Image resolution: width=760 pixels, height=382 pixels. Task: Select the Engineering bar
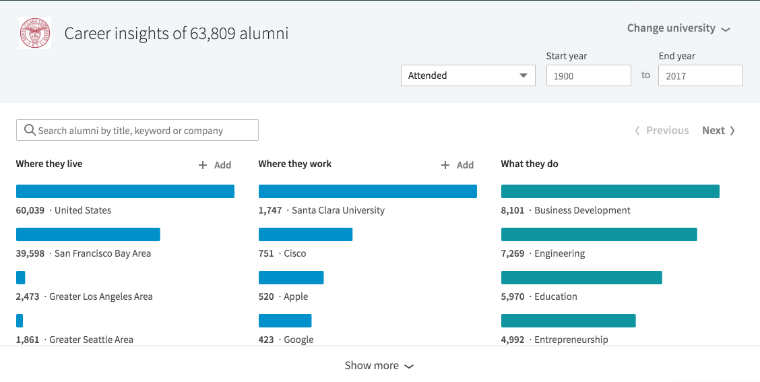(599, 234)
